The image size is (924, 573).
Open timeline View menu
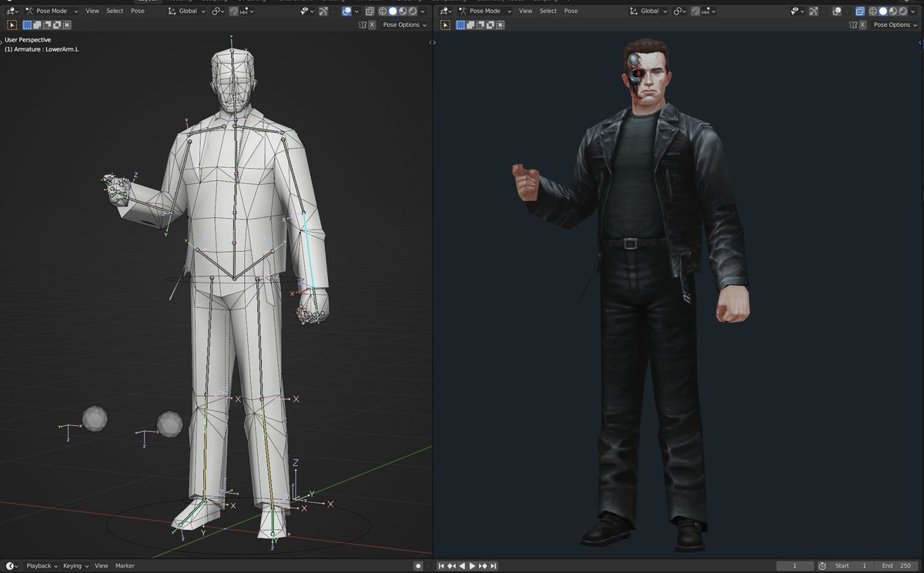pyautogui.click(x=102, y=566)
